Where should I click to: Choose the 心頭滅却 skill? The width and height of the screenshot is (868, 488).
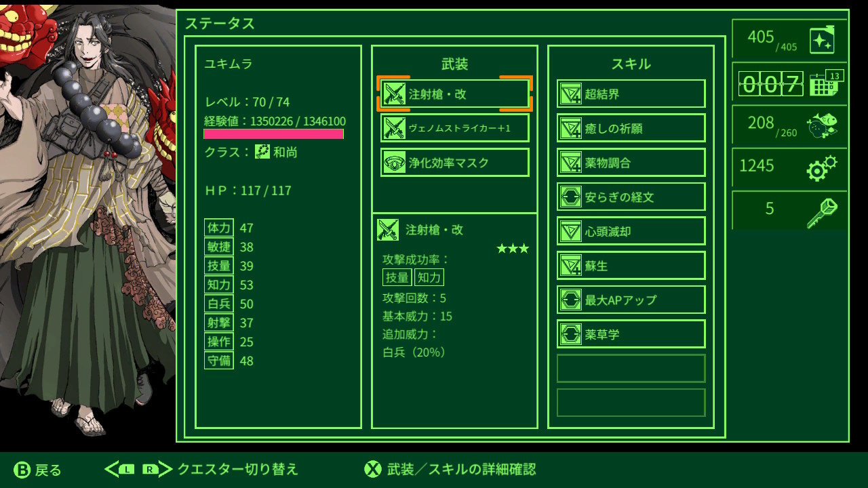pos(631,231)
